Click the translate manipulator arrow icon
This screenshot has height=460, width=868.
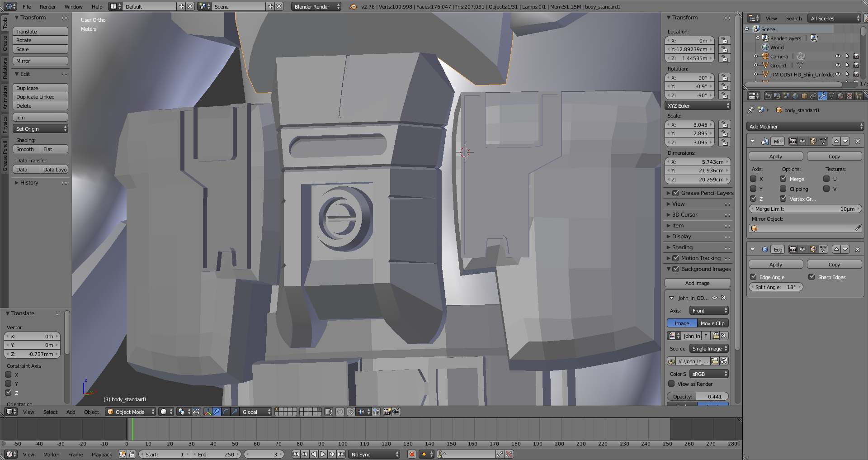(x=217, y=412)
